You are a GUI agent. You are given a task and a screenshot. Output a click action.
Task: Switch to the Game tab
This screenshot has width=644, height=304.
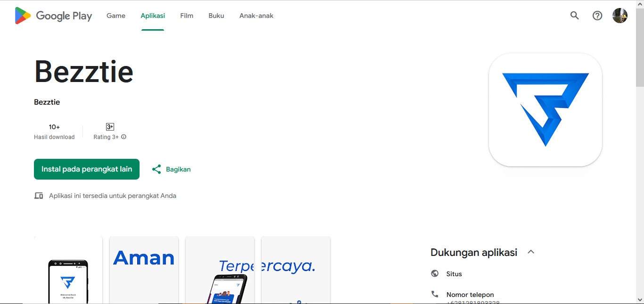pyautogui.click(x=116, y=16)
